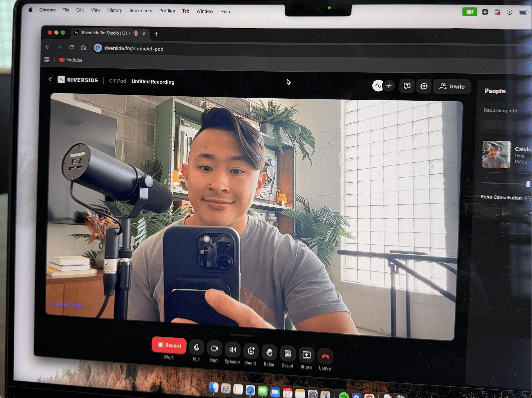
Task: Click the menu bar icon with red dot
Action: pos(497,12)
